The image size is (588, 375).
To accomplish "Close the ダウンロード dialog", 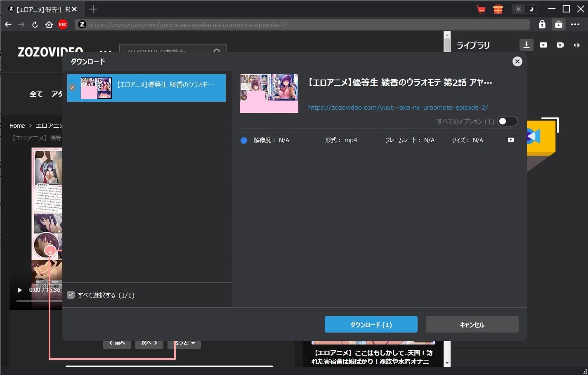I will (x=517, y=61).
